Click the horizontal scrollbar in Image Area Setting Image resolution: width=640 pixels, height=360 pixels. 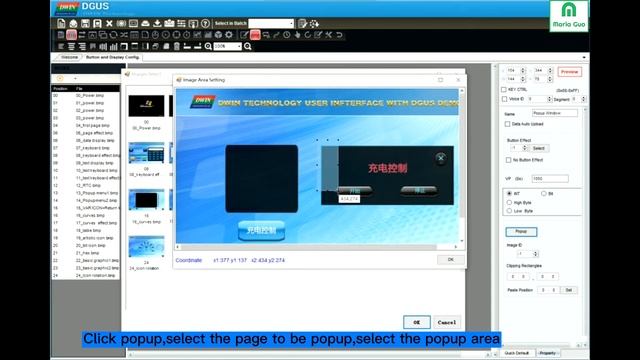(309, 247)
